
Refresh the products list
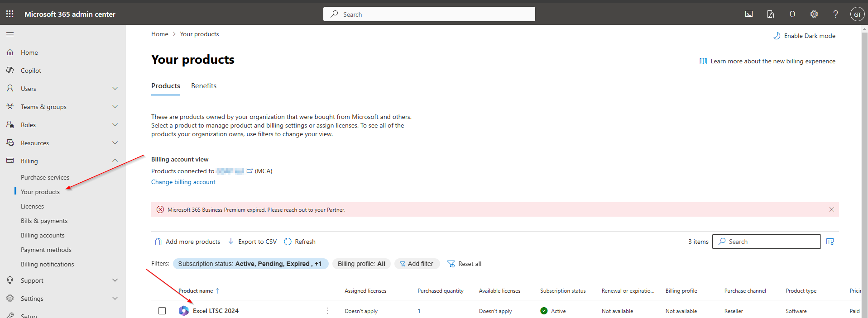coord(300,242)
